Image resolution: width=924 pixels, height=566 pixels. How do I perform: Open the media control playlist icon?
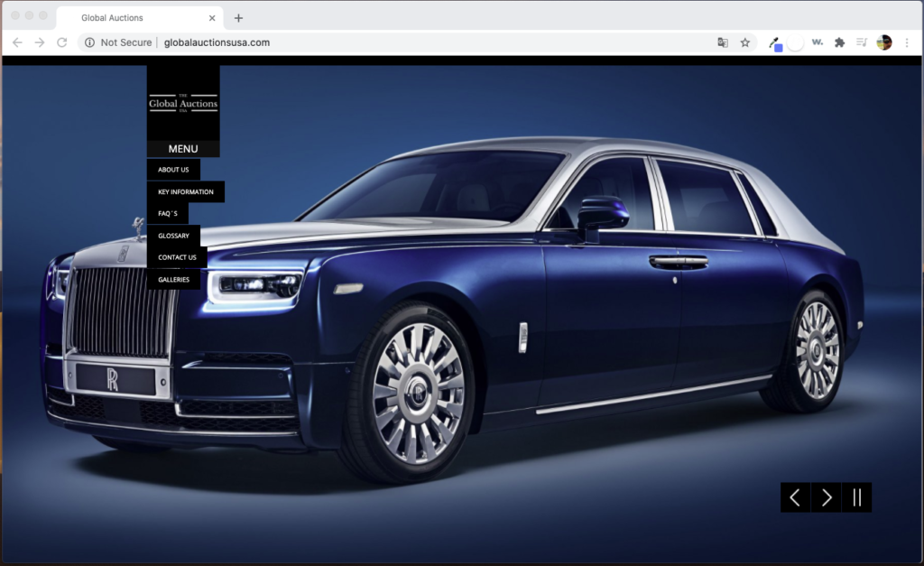tap(862, 42)
